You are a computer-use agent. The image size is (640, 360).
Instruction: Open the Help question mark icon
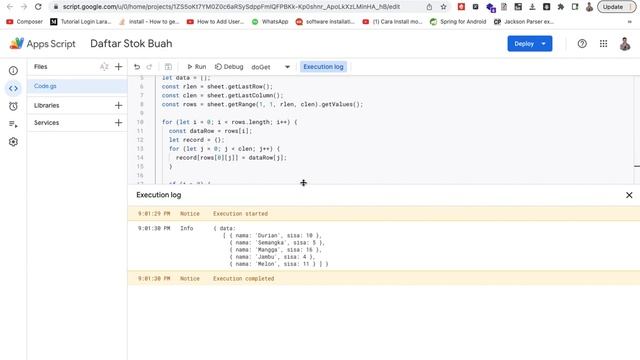pyautogui.click(x=582, y=44)
